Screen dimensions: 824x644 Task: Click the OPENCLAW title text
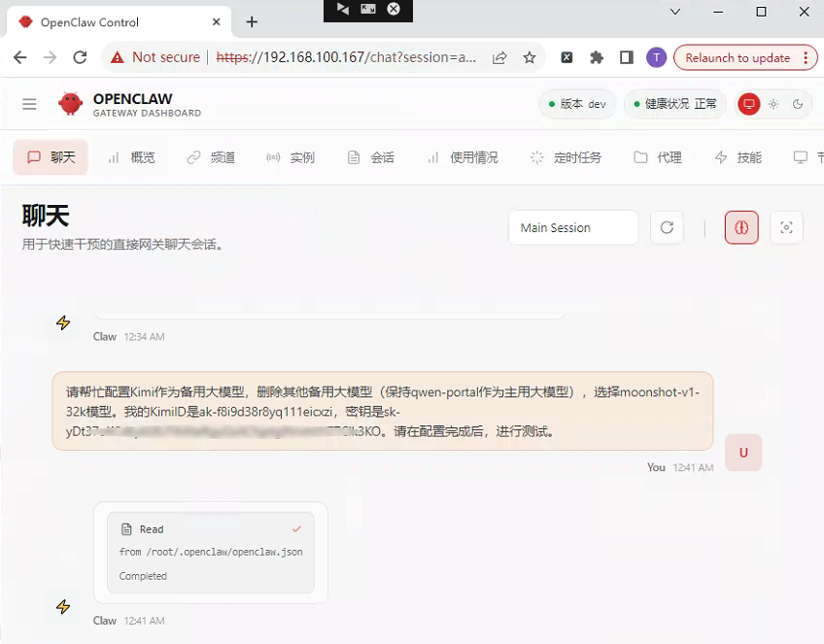132,99
